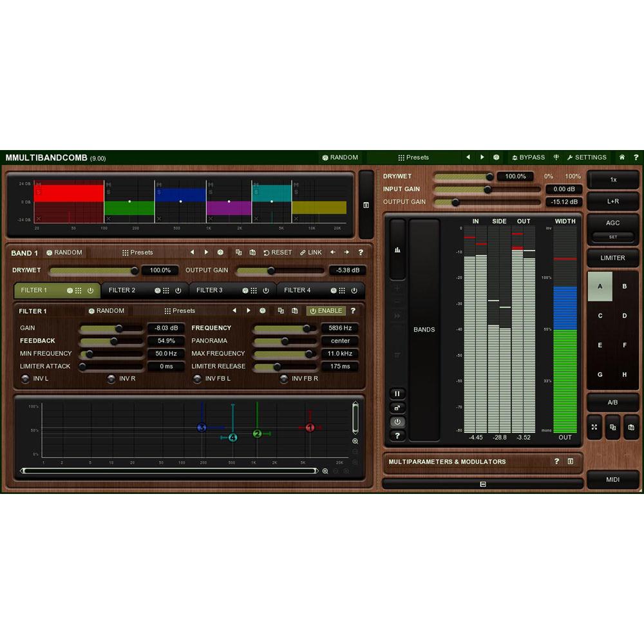The width and height of the screenshot is (644, 644).
Task: Copy Filter 1 settings with the copy icon
Action: click(281, 310)
